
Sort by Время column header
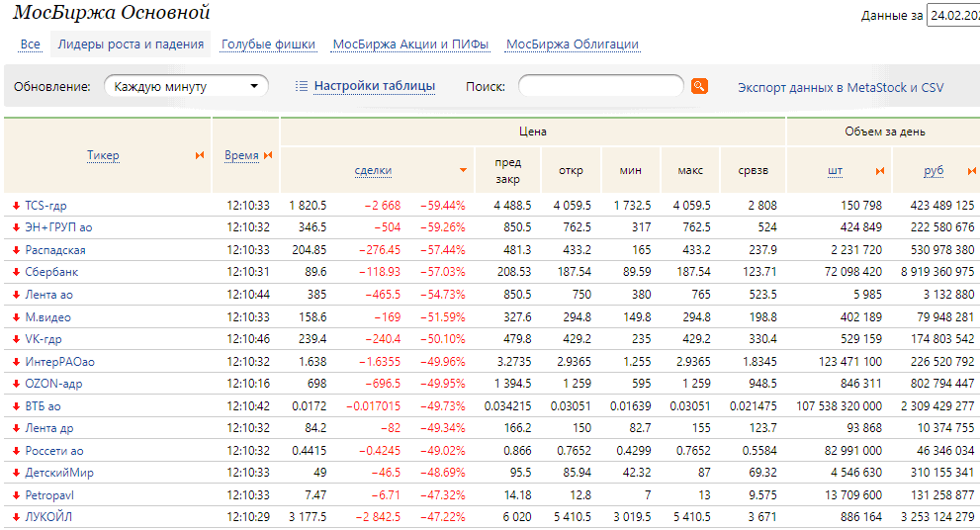(241, 155)
